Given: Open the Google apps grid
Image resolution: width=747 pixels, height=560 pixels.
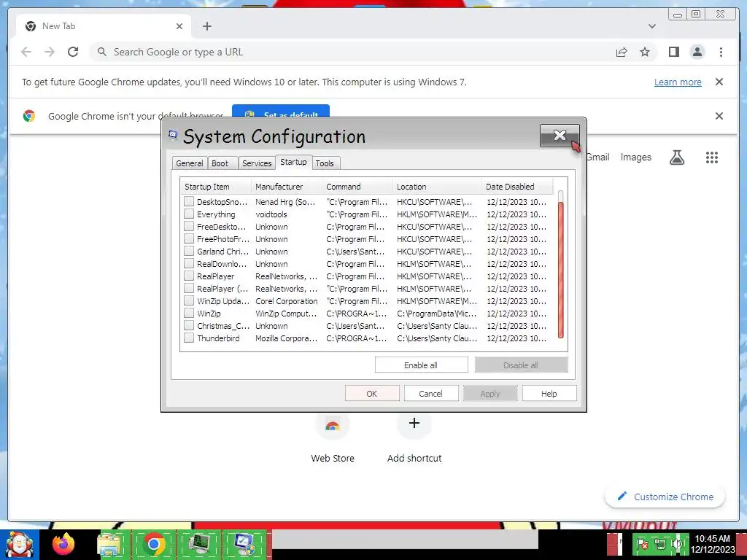Looking at the screenshot, I should click(x=712, y=157).
